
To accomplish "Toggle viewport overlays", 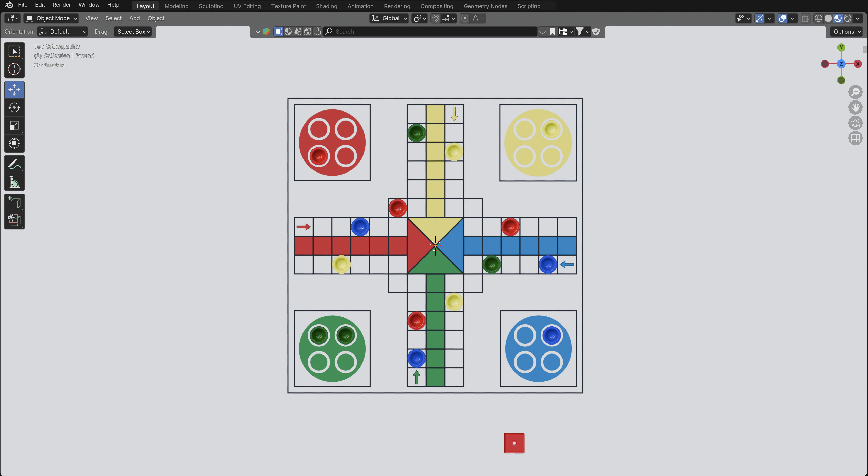I will coord(783,18).
